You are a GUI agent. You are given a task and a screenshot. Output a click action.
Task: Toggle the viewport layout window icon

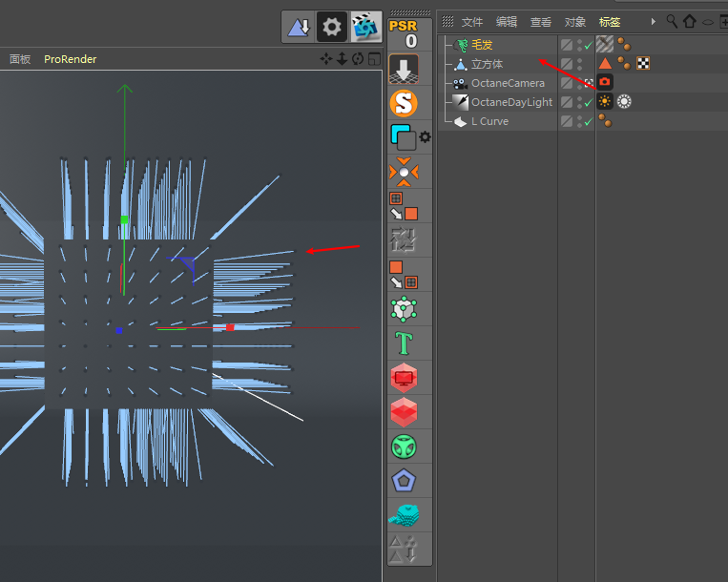pos(374,59)
